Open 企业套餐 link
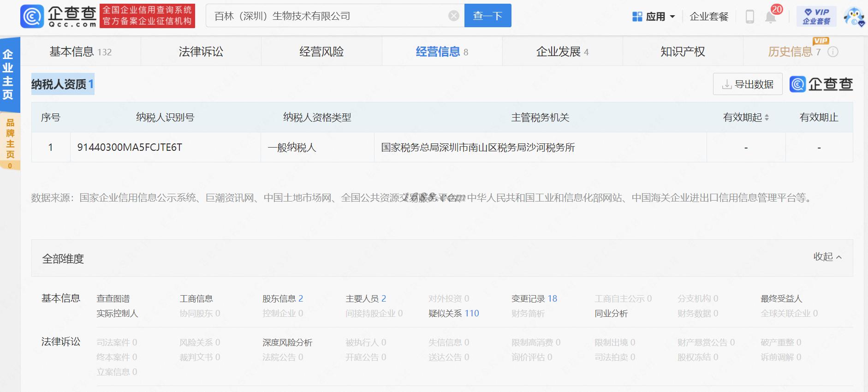This screenshot has height=392, width=868. coord(709,17)
